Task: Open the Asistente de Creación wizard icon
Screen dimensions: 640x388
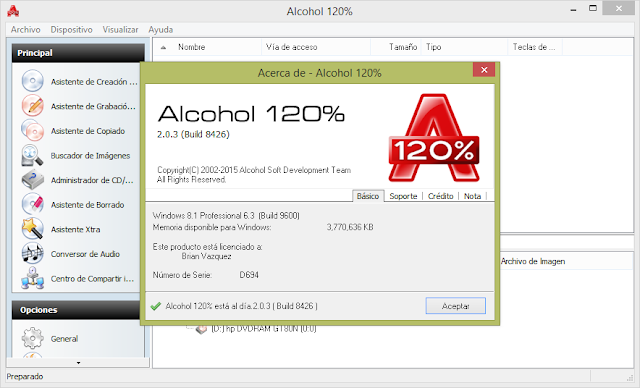Action: tap(32, 81)
